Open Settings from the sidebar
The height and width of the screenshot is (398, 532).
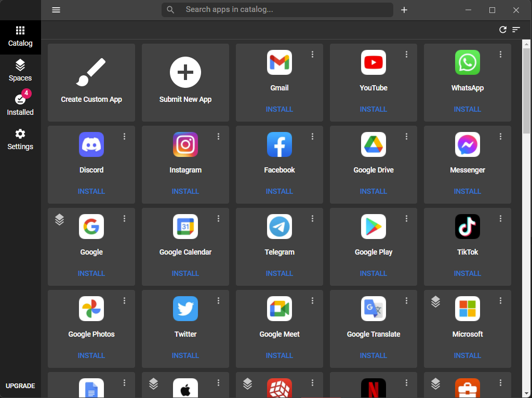pos(20,139)
